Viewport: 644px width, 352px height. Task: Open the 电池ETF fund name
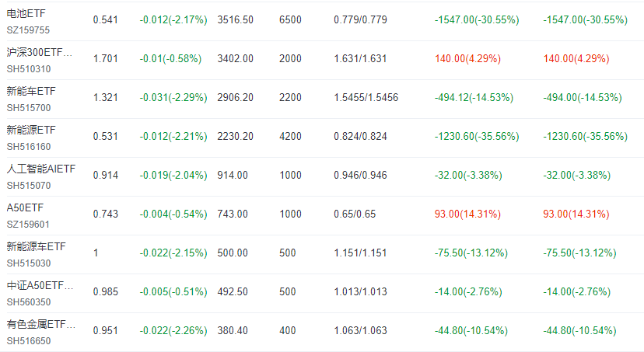click(26, 13)
